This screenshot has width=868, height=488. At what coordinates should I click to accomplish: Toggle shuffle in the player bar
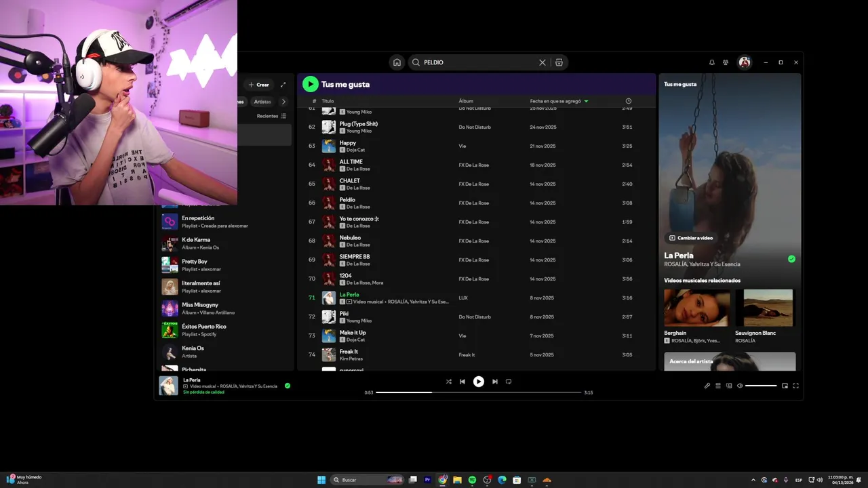coord(448,382)
